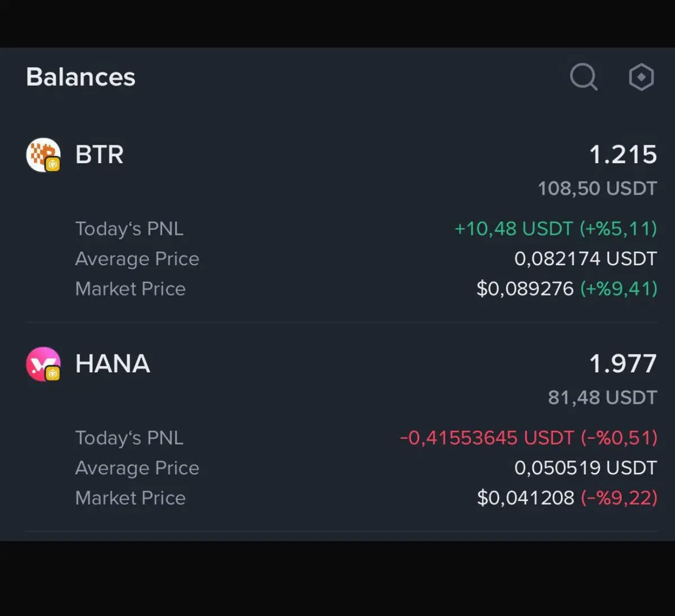
Task: Tap HANA market price $0,041208
Action: (x=526, y=498)
